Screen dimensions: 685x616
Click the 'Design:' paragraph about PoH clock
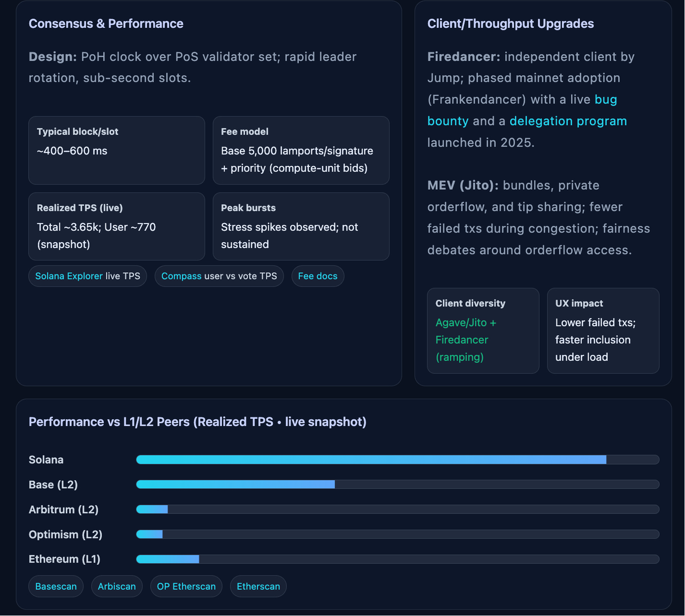pos(193,67)
